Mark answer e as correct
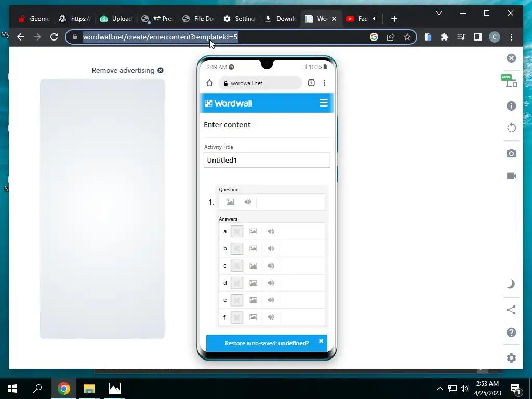The width and height of the screenshot is (532, 399). [x=237, y=300]
